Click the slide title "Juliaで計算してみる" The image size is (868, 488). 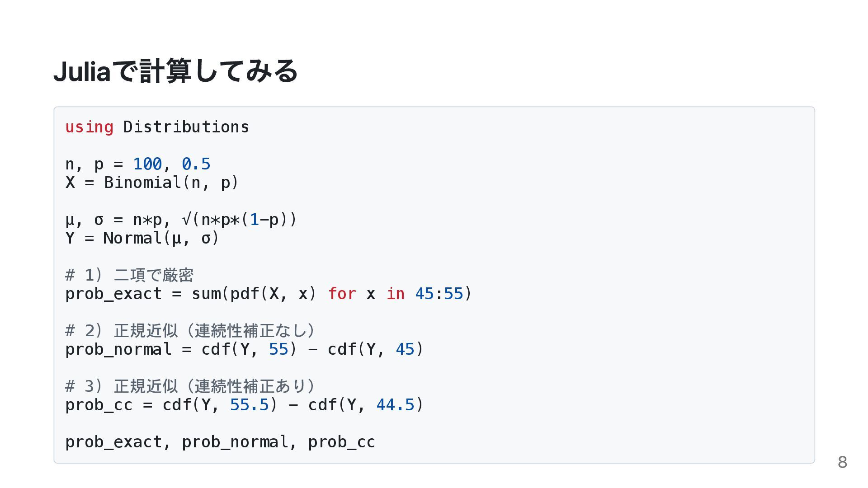[x=175, y=71]
